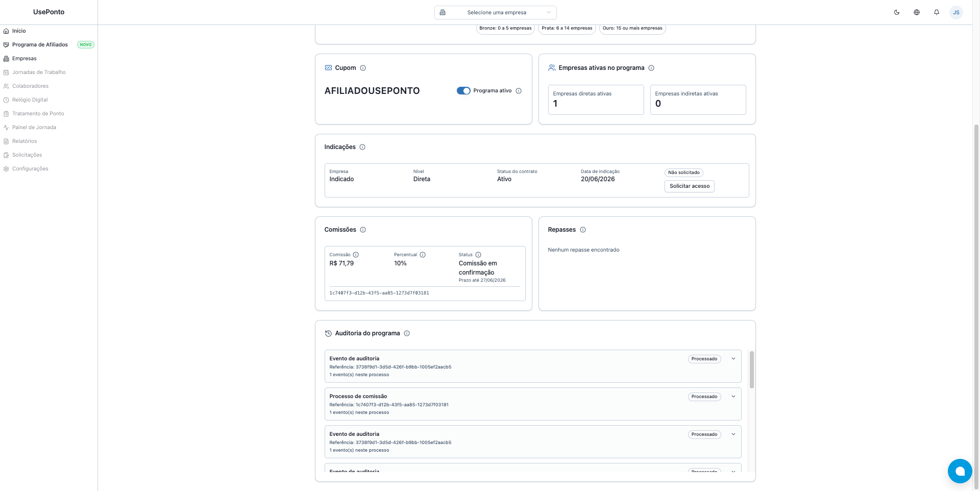Screen dimensions: 980x491
Task: Click the commission ID 1c7407f3-d12b-43f5-aa85-1273d7f03181
Action: click(379, 293)
